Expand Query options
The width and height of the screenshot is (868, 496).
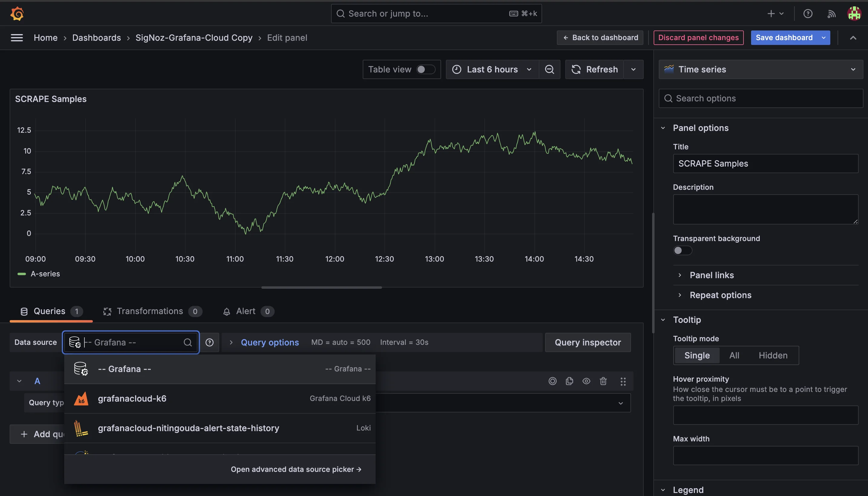click(x=270, y=342)
